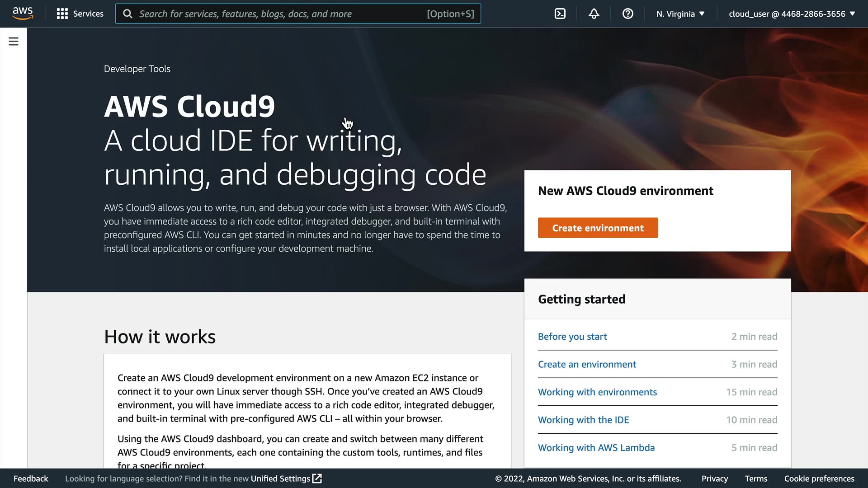
Task: Click the Unified Settings external link icon
Action: point(317,479)
